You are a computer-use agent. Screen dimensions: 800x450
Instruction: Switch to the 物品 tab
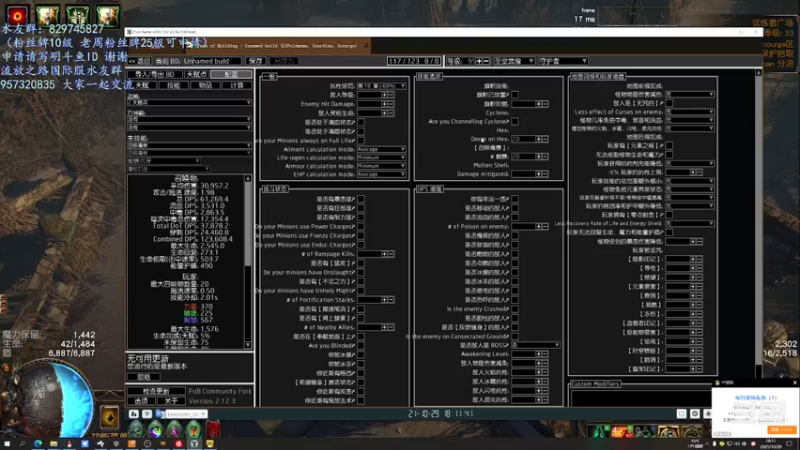[x=205, y=85]
